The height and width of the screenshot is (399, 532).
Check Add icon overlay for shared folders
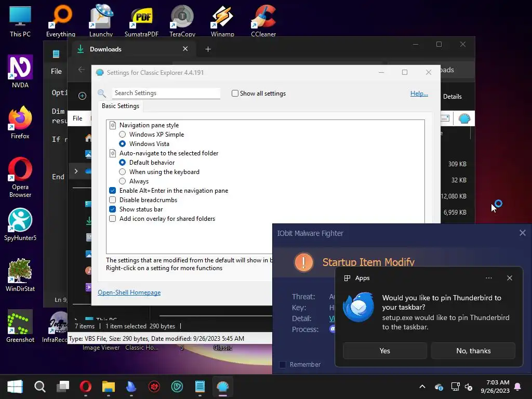[112, 219]
